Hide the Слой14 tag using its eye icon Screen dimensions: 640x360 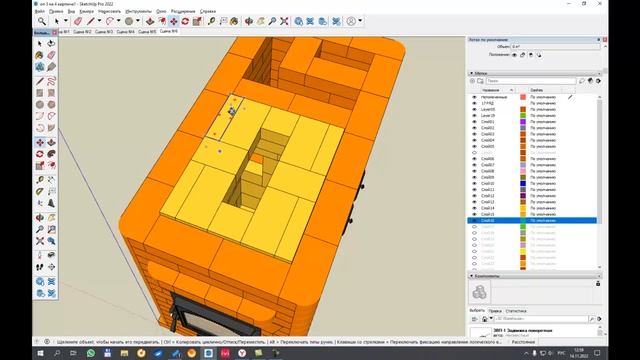[474, 208]
